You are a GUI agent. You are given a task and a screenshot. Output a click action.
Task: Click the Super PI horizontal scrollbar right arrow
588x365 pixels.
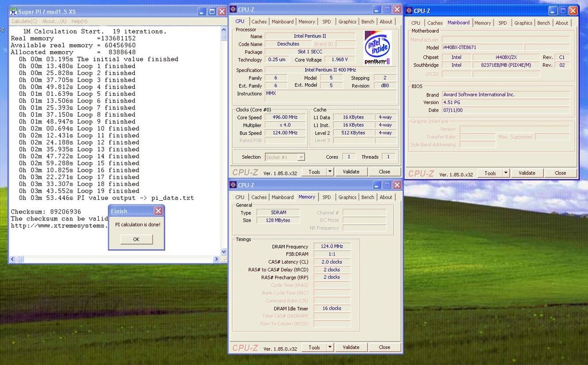pyautogui.click(x=216, y=259)
